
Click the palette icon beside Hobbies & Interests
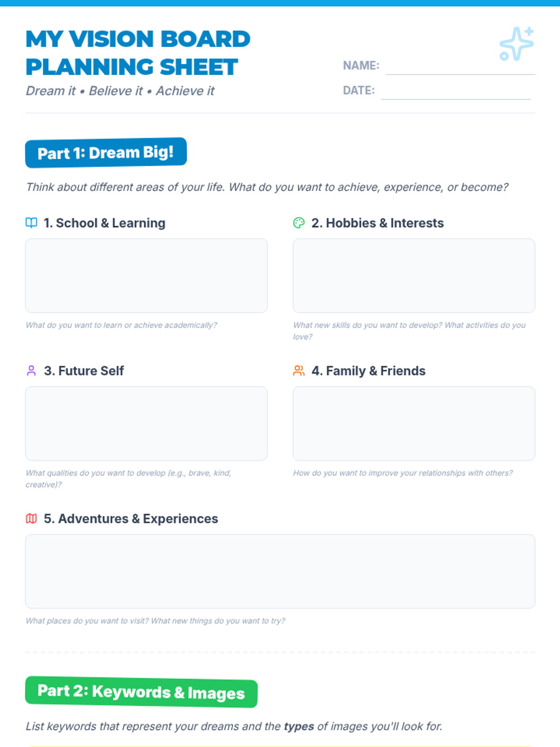[x=299, y=223]
